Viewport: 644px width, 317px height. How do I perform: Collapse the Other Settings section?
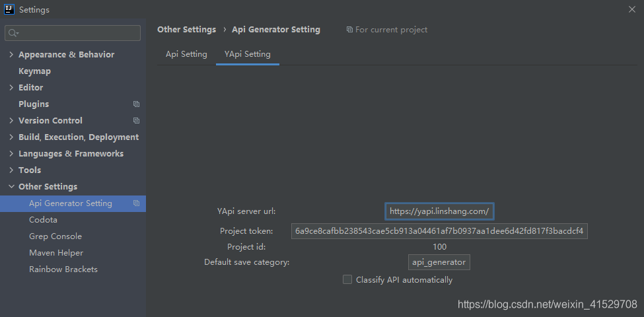pyautogui.click(x=11, y=186)
